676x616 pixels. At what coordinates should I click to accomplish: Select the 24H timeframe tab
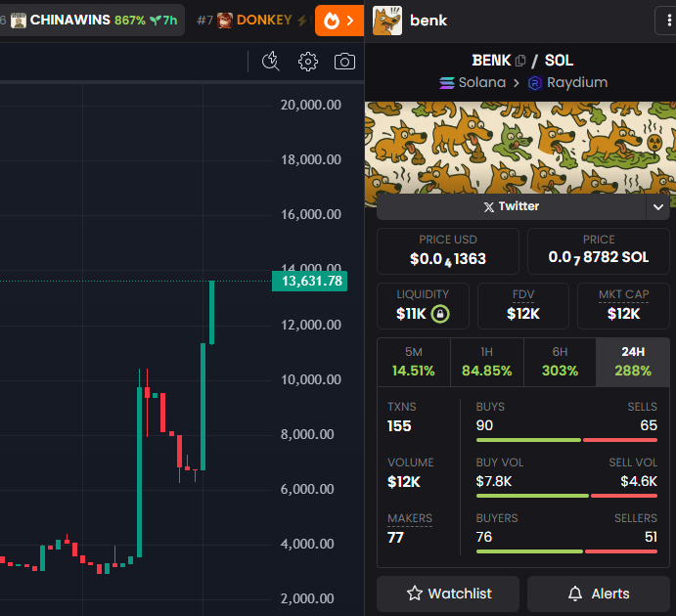point(633,362)
